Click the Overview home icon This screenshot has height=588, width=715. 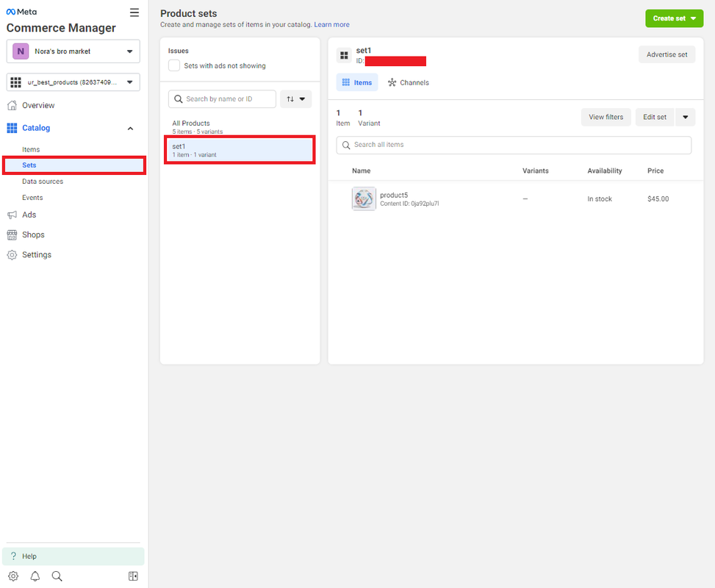12,105
